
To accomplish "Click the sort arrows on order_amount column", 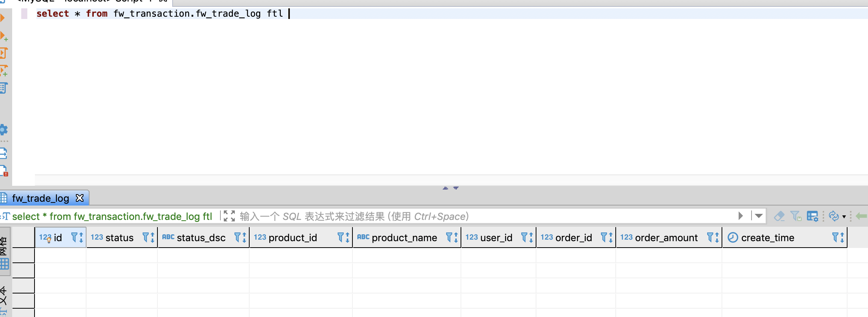I will (x=717, y=238).
